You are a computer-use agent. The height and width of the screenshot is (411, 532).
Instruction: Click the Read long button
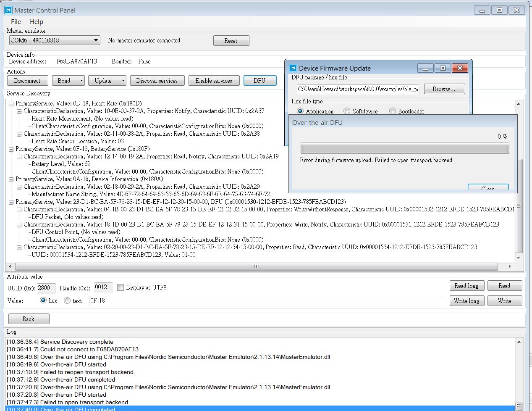(466, 286)
